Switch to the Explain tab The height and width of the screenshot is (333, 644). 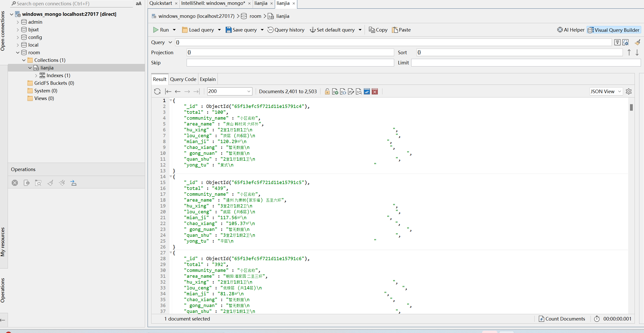tap(208, 79)
